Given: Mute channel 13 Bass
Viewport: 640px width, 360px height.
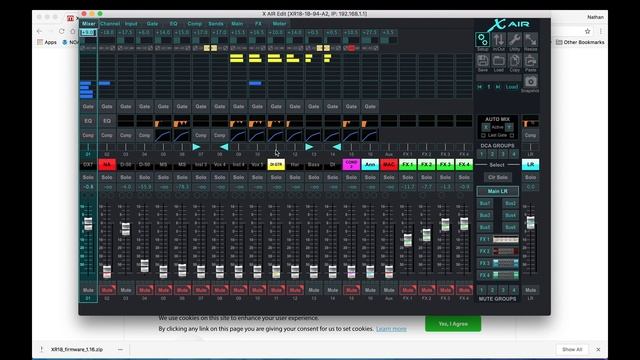Looking at the screenshot, I should [x=313, y=290].
